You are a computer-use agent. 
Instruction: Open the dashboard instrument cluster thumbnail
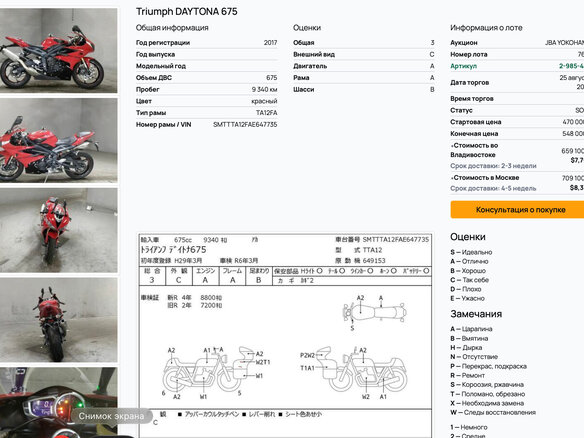(58, 403)
